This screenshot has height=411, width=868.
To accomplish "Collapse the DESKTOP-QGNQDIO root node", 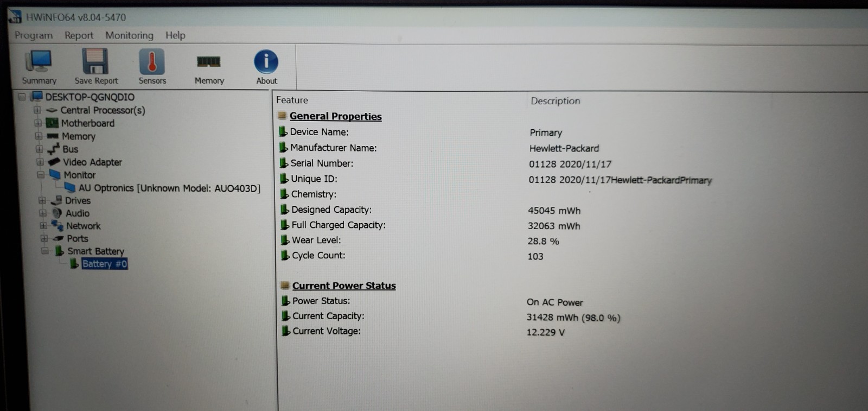I will (22, 97).
